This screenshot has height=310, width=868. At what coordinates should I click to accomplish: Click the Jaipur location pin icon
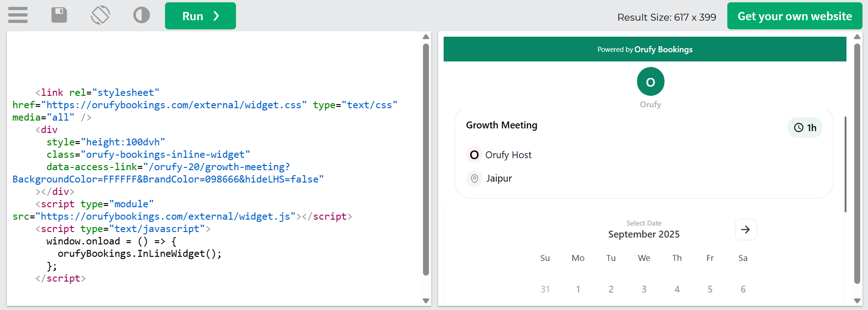tap(474, 178)
